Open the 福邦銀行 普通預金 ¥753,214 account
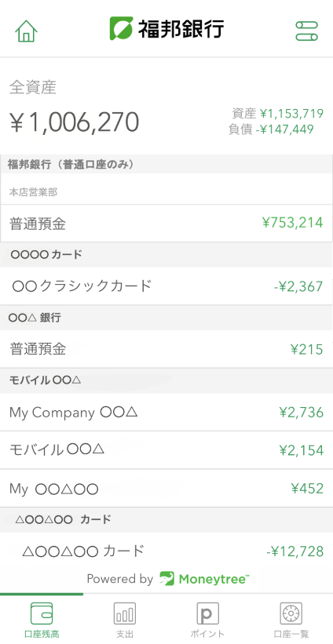The width and height of the screenshot is (333, 644). (x=166, y=223)
